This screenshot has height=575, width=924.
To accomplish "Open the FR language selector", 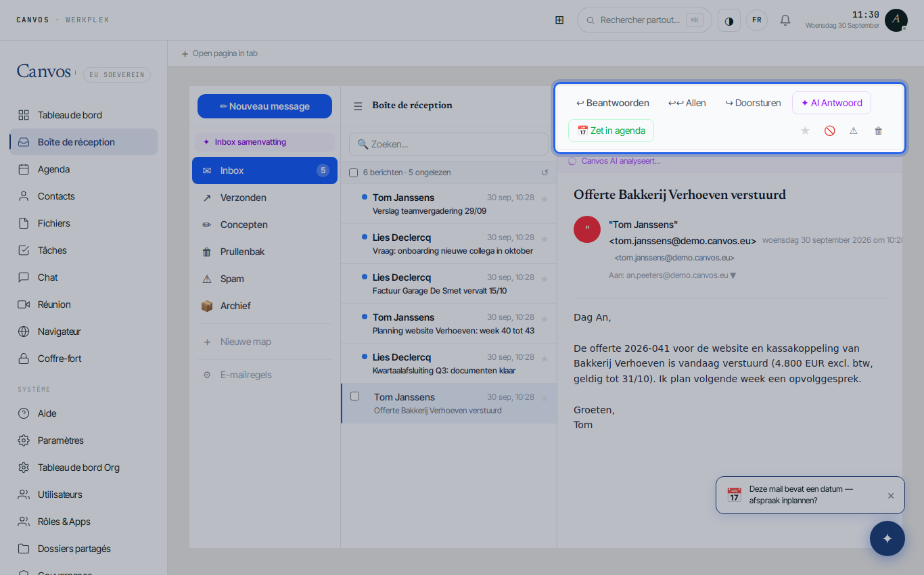I will coord(757,20).
